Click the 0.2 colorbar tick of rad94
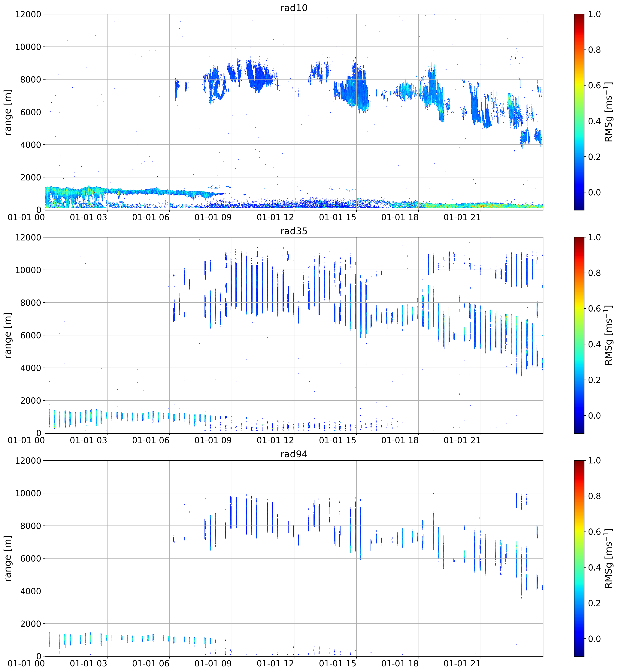618x672 pixels. tap(595, 603)
